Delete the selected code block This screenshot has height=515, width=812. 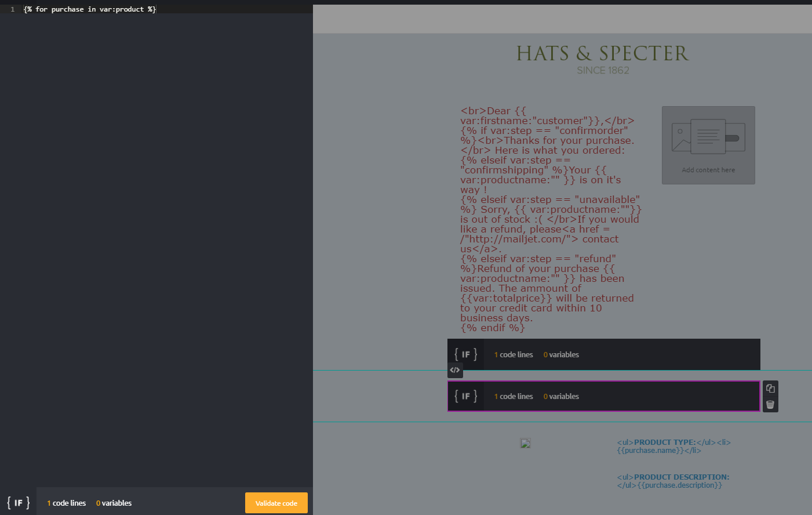770,405
